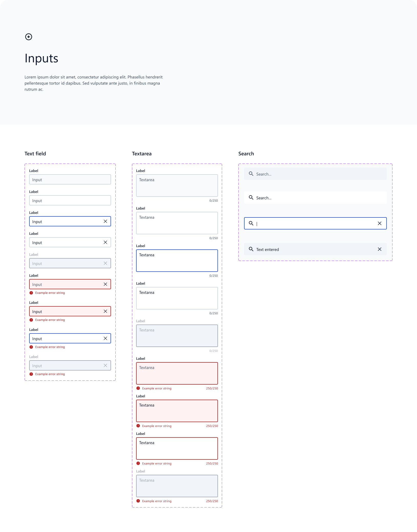Click the first red error Textarea
The width and height of the screenshot is (417, 532).
(x=177, y=373)
